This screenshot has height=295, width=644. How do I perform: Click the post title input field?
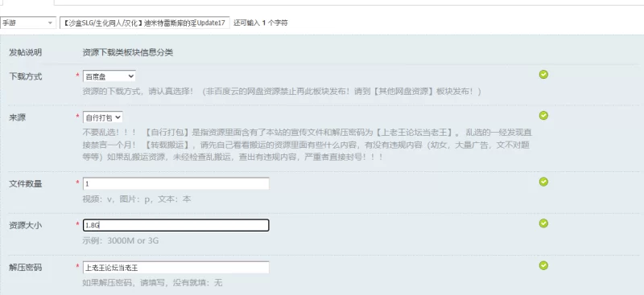(x=145, y=23)
